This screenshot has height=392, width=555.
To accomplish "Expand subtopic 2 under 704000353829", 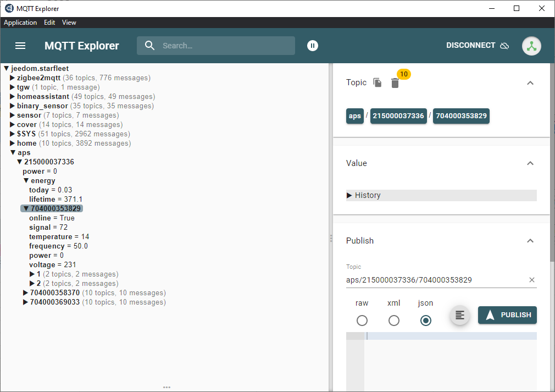I will 32,283.
